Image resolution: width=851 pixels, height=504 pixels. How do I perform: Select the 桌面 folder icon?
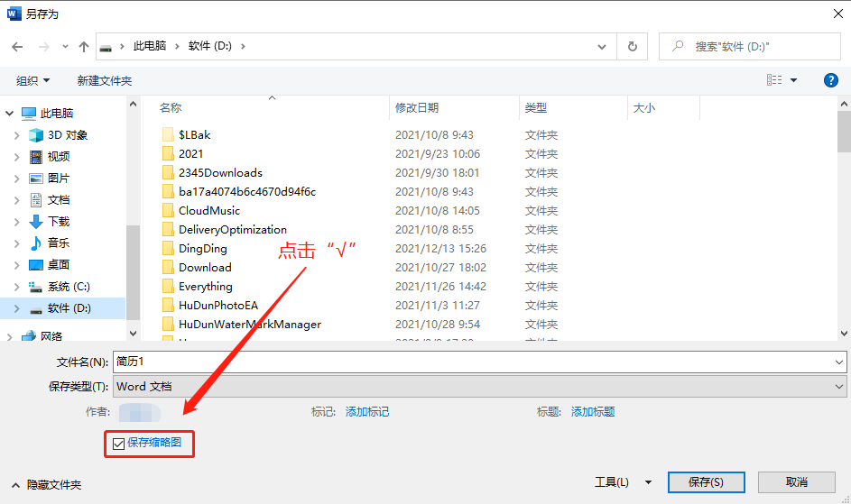coord(36,265)
